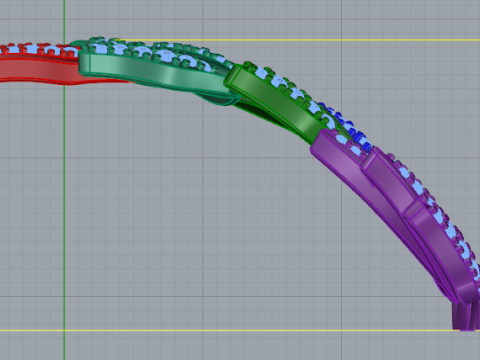Screen dimensions: 480x360
Task: Select the upper yellow horizontal line
Action: (297, 40)
